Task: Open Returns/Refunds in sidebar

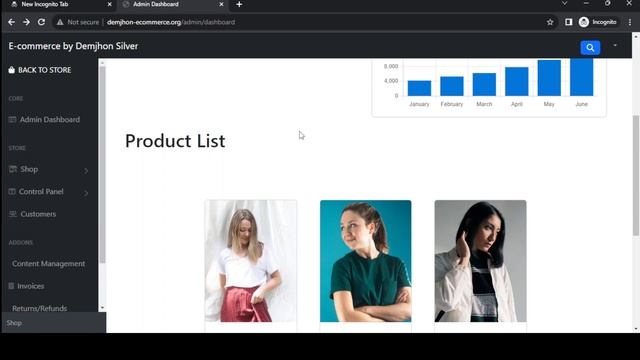Action: pyautogui.click(x=40, y=308)
